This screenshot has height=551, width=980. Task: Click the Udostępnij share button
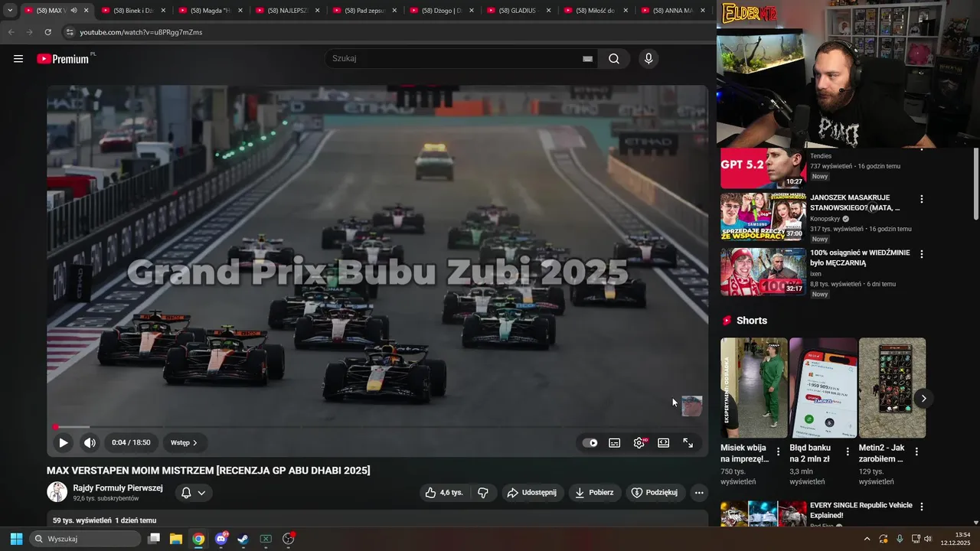point(533,492)
